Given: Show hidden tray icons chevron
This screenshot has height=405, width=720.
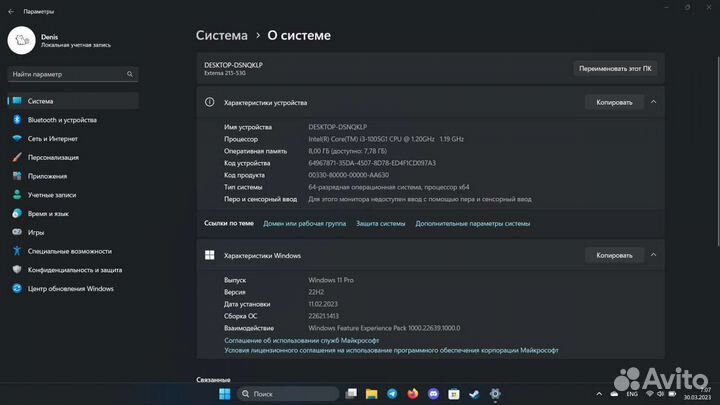Looking at the screenshot, I should 599,394.
